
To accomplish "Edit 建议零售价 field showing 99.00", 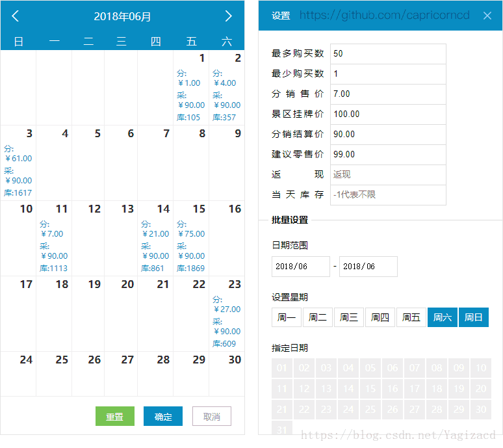I will [388, 154].
